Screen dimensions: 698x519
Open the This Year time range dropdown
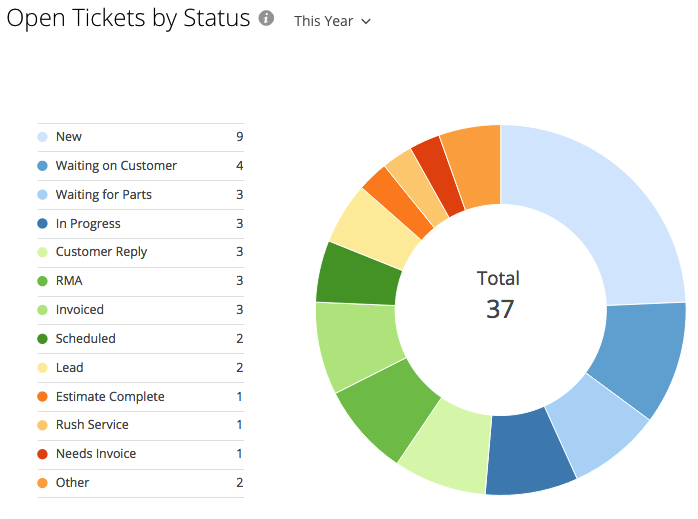pyautogui.click(x=332, y=21)
